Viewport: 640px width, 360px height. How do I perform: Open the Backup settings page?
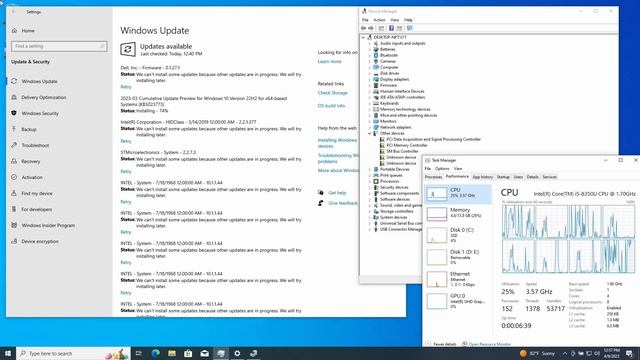point(29,129)
